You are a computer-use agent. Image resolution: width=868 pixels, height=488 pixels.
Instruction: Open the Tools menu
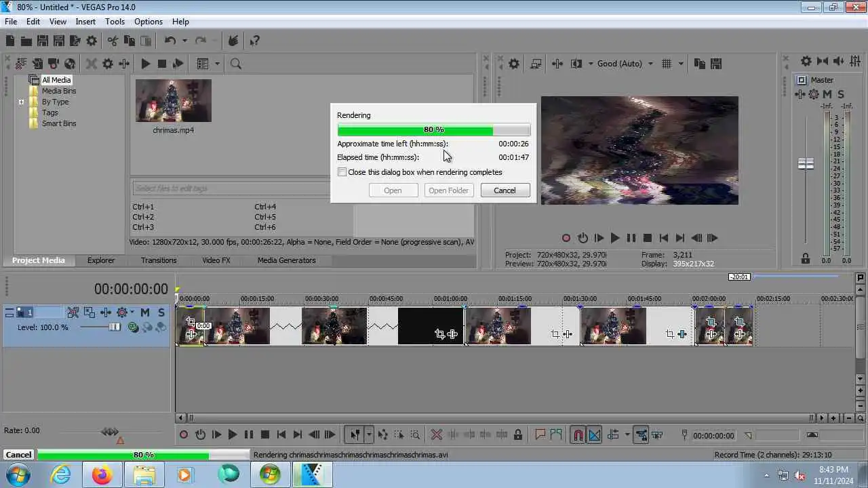tap(115, 22)
